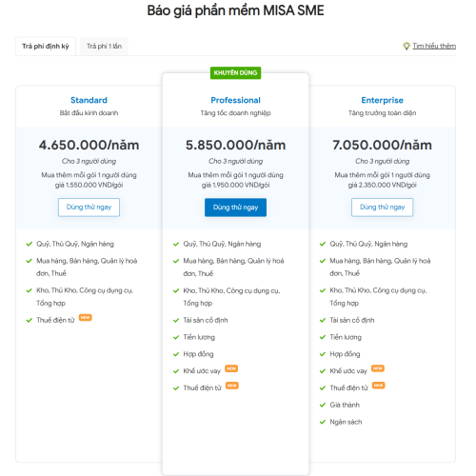Screen dimensions: 476x476
Task: Click 'Hợp đồng' in Enterprise list
Action: pyautogui.click(x=345, y=354)
